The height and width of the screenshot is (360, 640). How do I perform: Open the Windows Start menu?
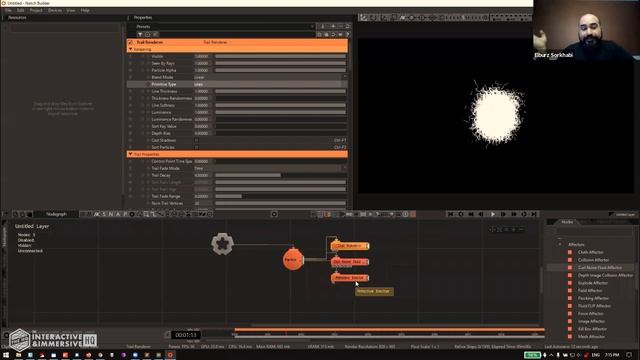pos(6,355)
